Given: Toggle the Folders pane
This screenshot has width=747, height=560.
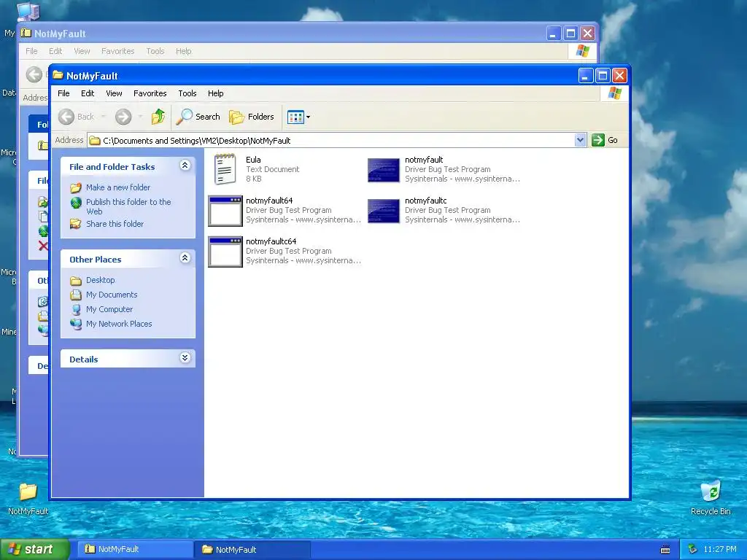Looking at the screenshot, I should [x=252, y=117].
